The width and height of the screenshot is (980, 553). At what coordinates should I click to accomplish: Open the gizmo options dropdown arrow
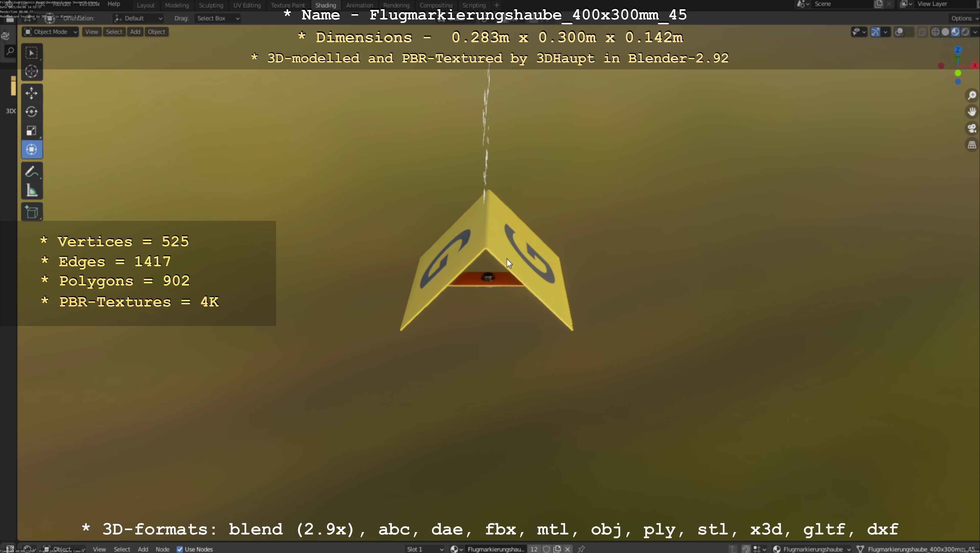coord(885,32)
